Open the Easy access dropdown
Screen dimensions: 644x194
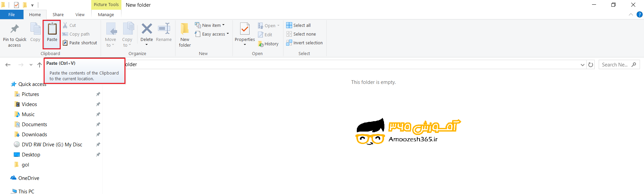212,34
